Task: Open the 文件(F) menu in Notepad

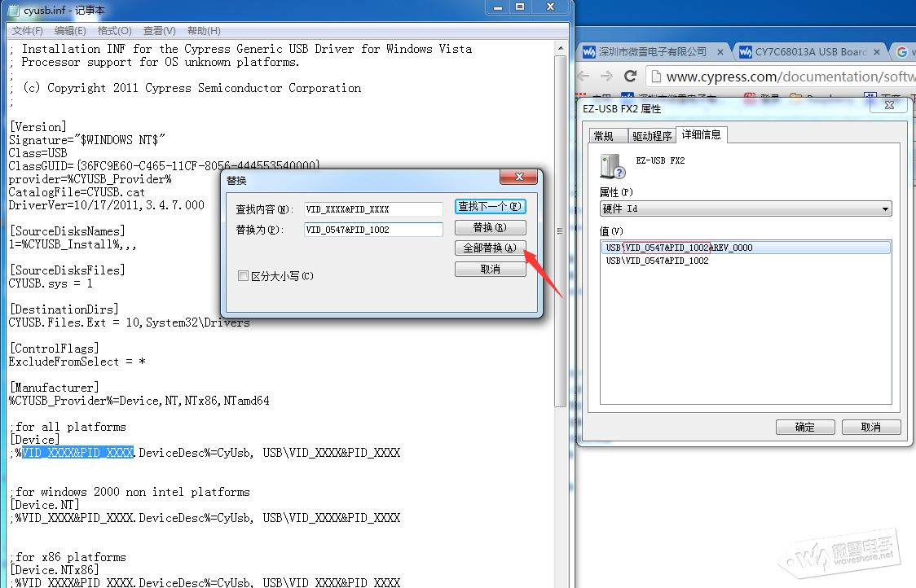Action: point(28,30)
